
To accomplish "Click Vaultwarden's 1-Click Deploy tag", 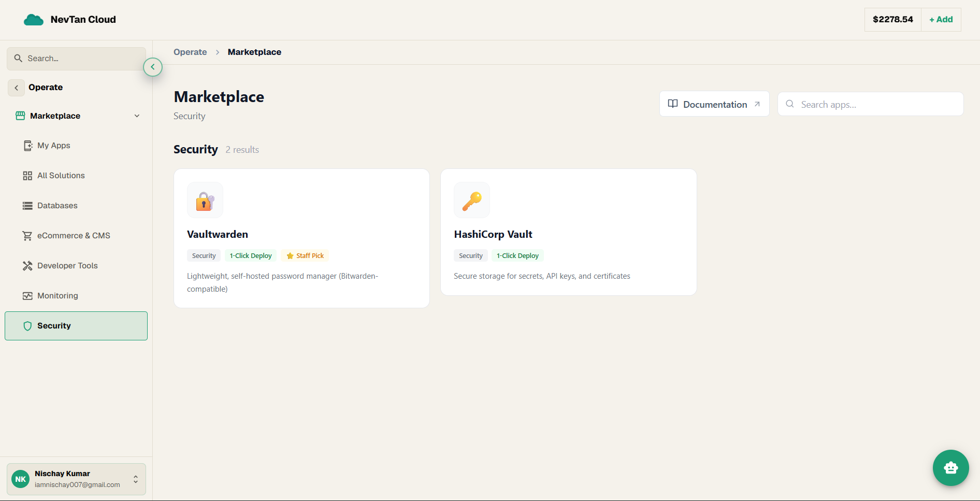I will coord(251,256).
